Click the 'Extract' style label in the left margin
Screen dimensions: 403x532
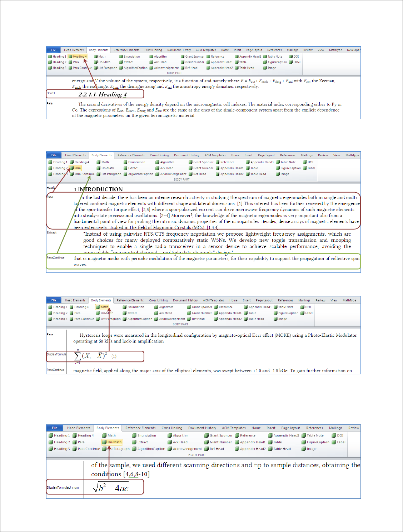[52, 232]
